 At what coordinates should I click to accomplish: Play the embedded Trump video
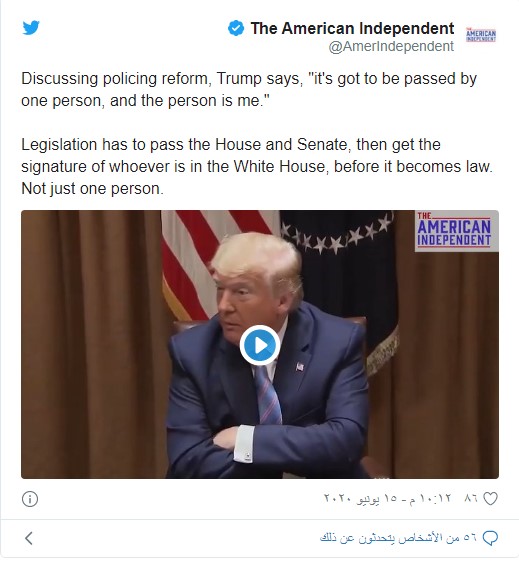pyautogui.click(x=260, y=345)
